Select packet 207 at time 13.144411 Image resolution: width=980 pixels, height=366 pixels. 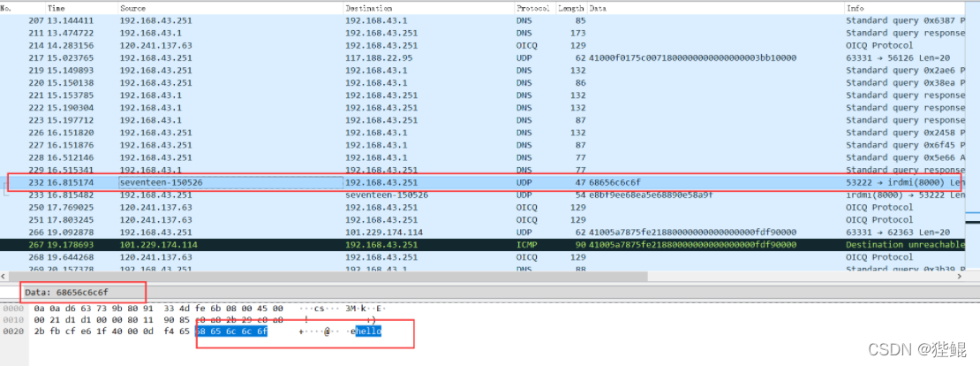point(483,20)
